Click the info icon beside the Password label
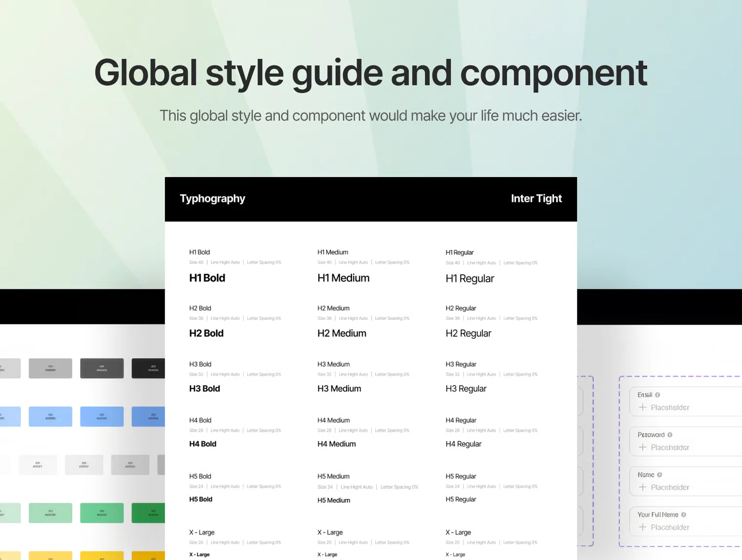The image size is (742, 560). point(670,435)
